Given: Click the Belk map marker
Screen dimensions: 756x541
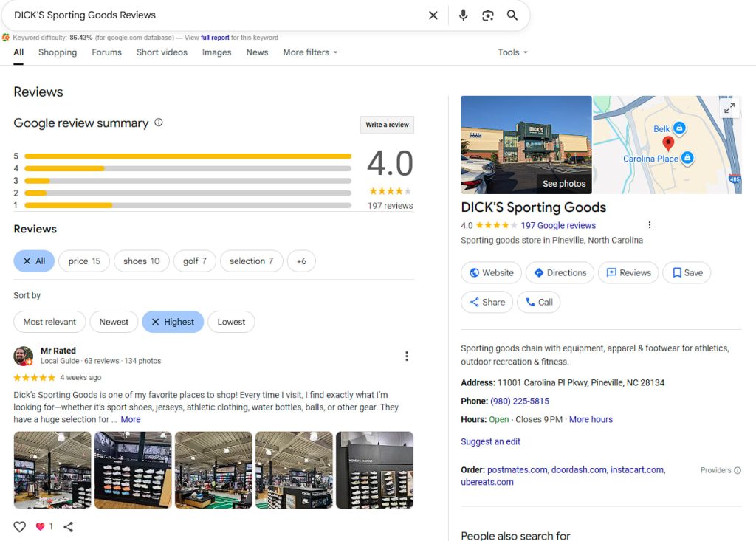Looking at the screenshot, I should click(679, 128).
